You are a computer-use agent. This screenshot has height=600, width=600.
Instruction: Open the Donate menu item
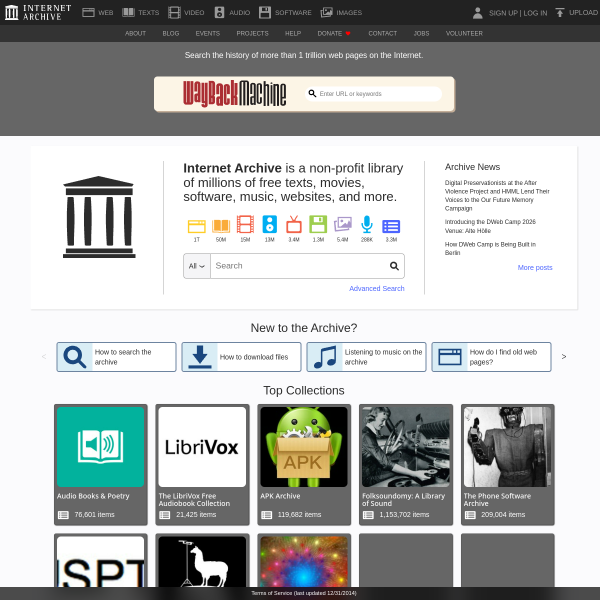334,33
